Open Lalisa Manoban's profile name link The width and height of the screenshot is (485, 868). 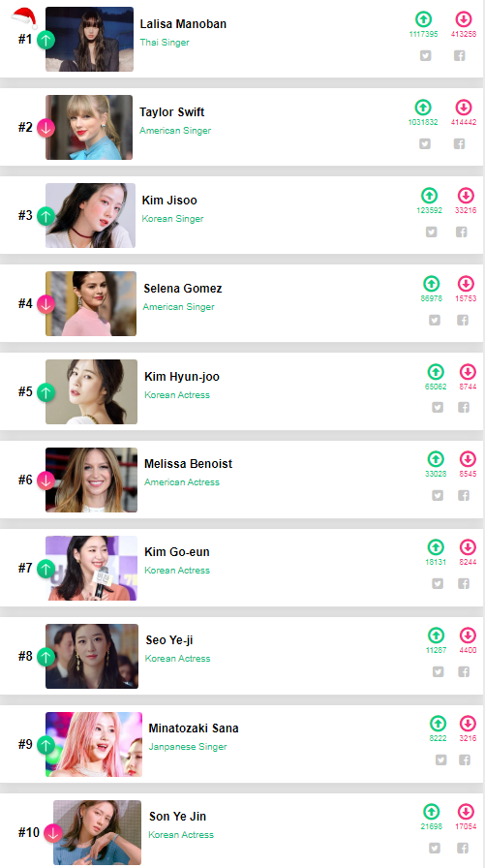pyautogui.click(x=183, y=24)
